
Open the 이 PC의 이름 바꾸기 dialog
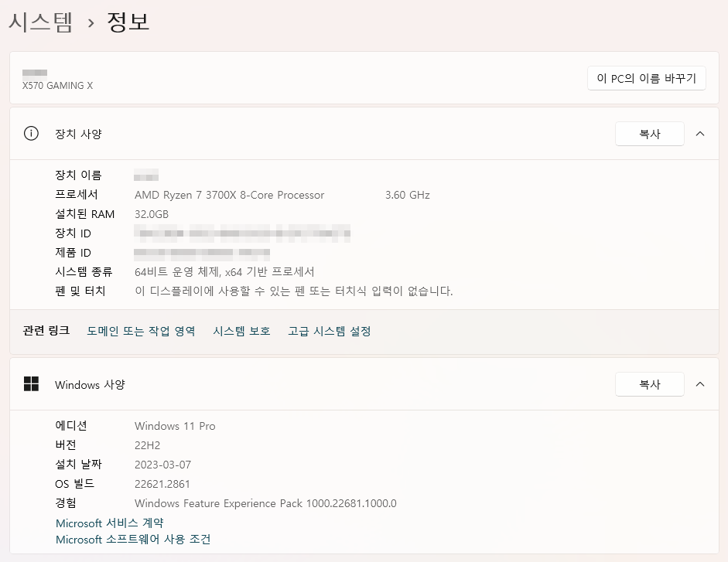pyautogui.click(x=646, y=78)
